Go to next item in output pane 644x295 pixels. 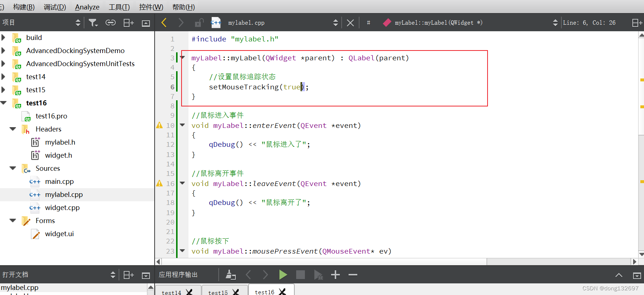pos(265,275)
